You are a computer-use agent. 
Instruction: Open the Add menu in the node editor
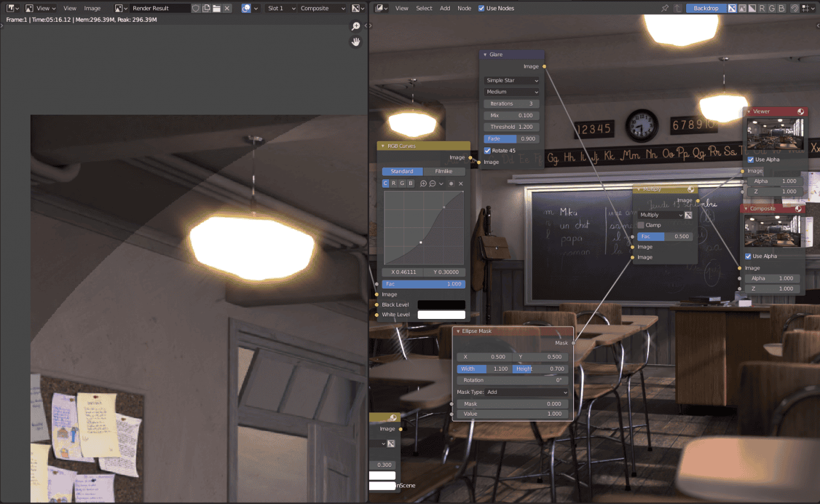click(445, 8)
